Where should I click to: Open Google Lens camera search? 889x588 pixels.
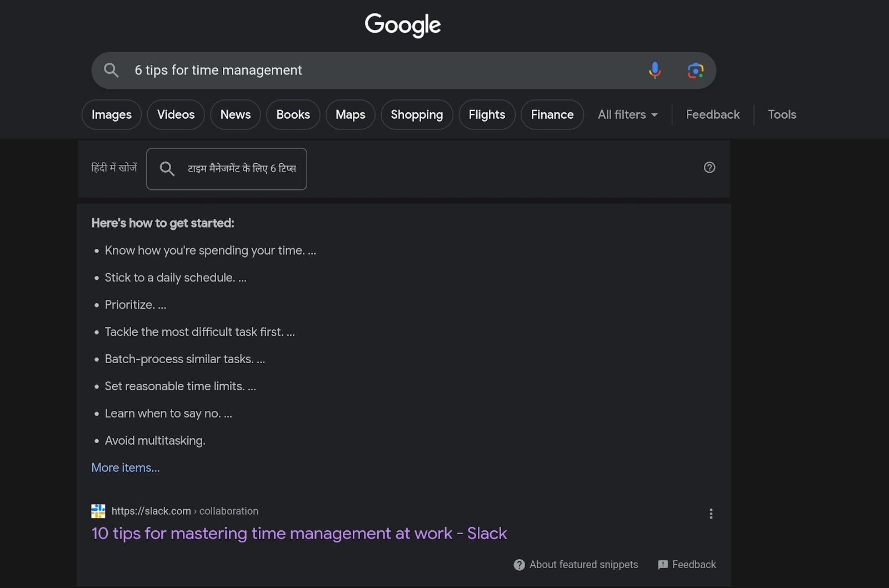pos(695,71)
